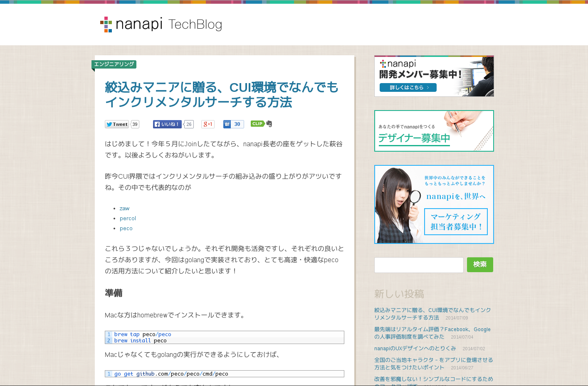Click the 新しい投稿 sidebar heading

[399, 294]
